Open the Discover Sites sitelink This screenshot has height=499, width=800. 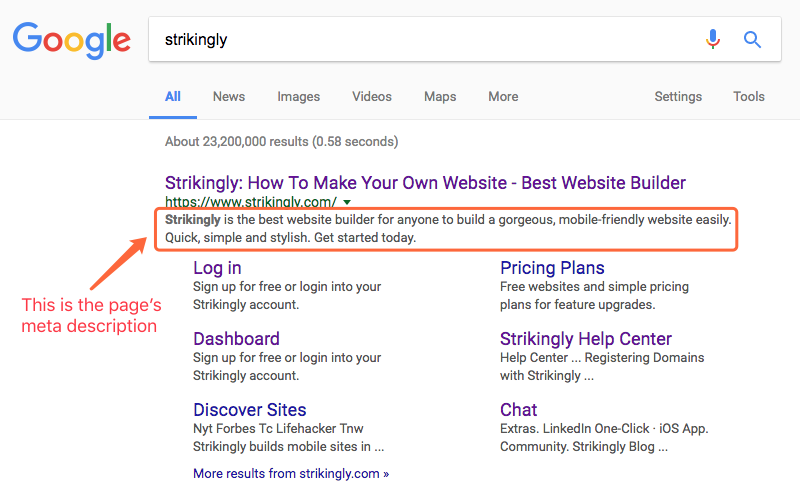(249, 410)
